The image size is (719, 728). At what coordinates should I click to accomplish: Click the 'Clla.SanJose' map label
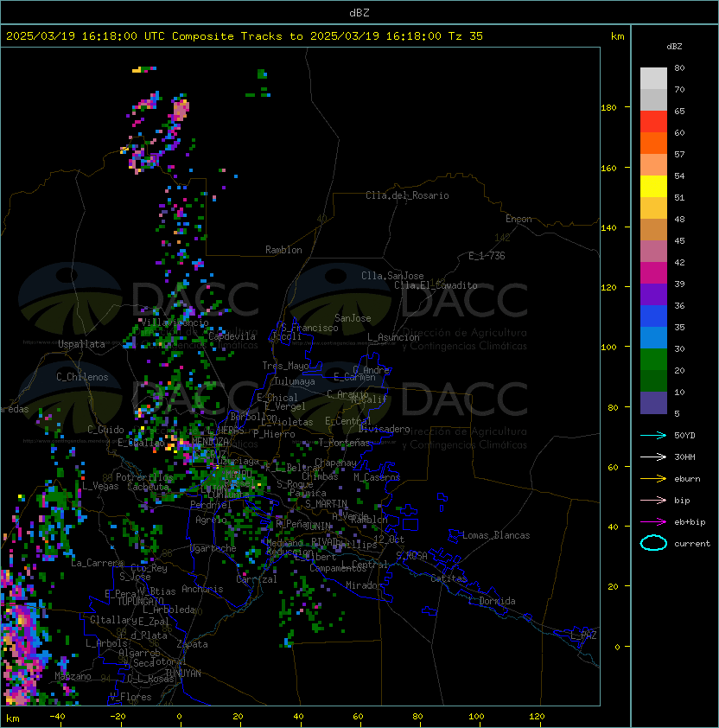[392, 276]
